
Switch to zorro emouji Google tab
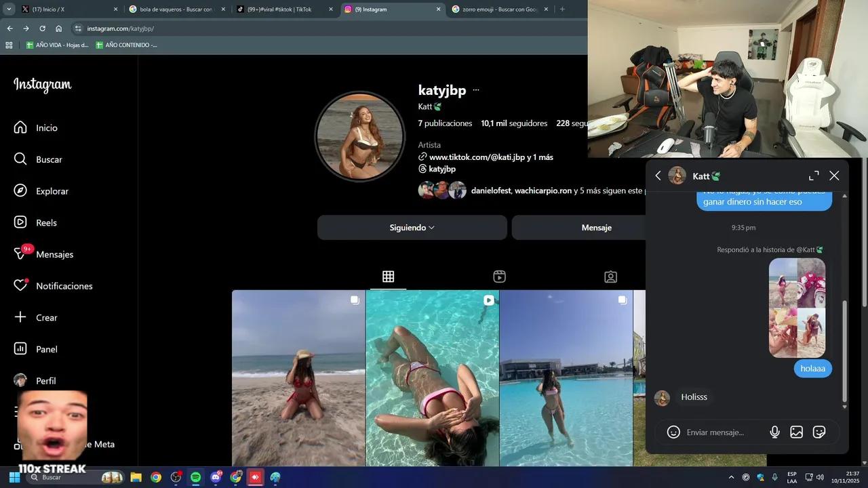click(x=500, y=9)
